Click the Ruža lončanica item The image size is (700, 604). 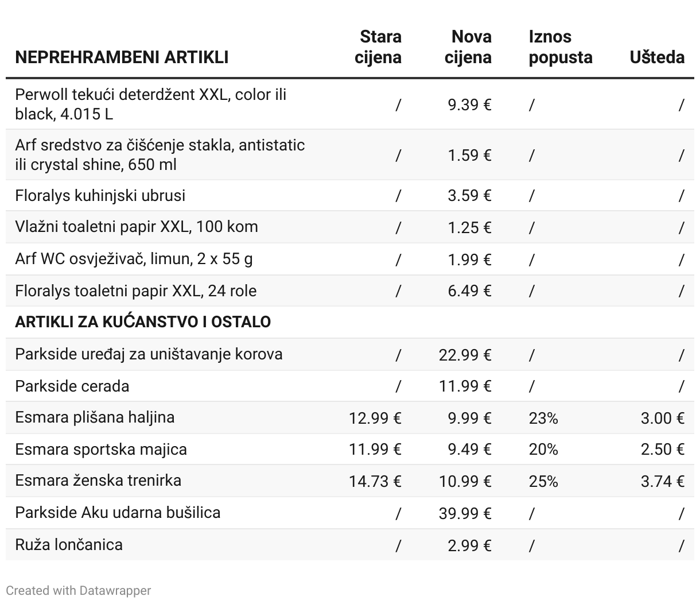tap(69, 544)
